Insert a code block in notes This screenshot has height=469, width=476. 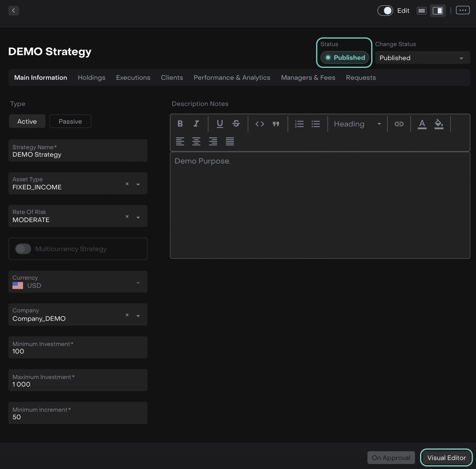pyautogui.click(x=259, y=124)
